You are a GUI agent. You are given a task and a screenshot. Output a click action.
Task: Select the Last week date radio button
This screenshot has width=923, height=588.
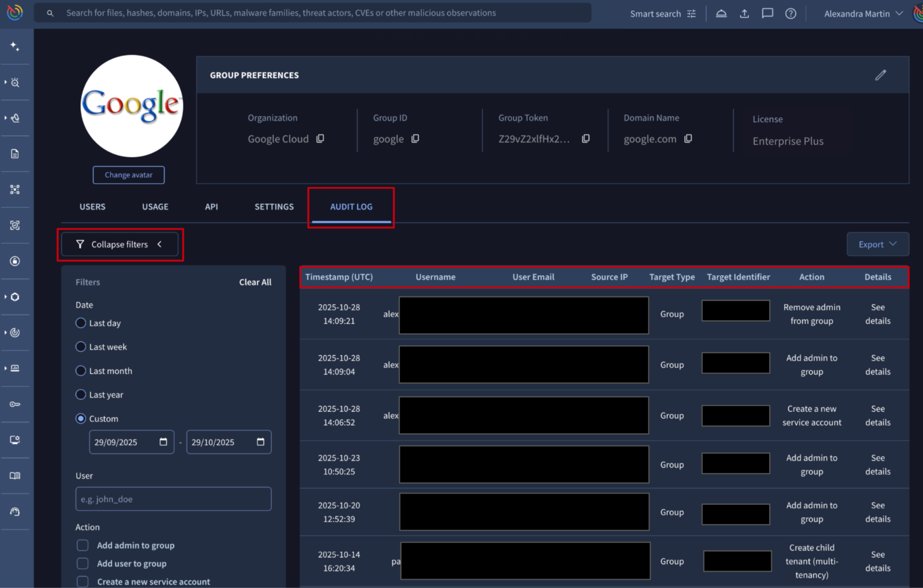pos(81,347)
